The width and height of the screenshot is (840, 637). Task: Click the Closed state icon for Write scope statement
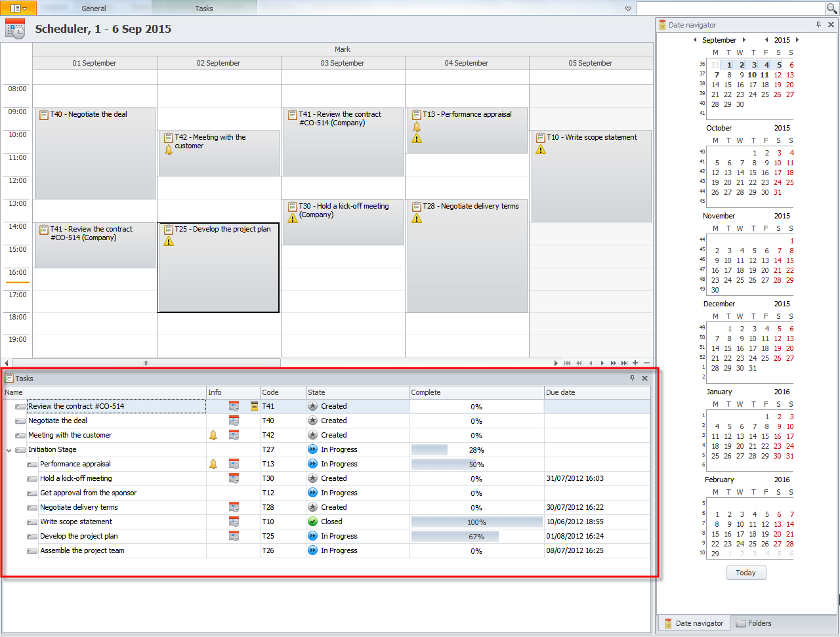(x=313, y=522)
